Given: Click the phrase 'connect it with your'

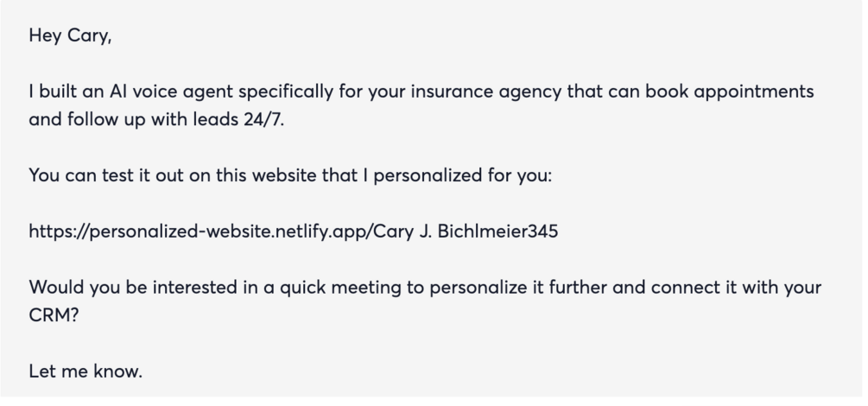Looking at the screenshot, I should click(736, 288).
